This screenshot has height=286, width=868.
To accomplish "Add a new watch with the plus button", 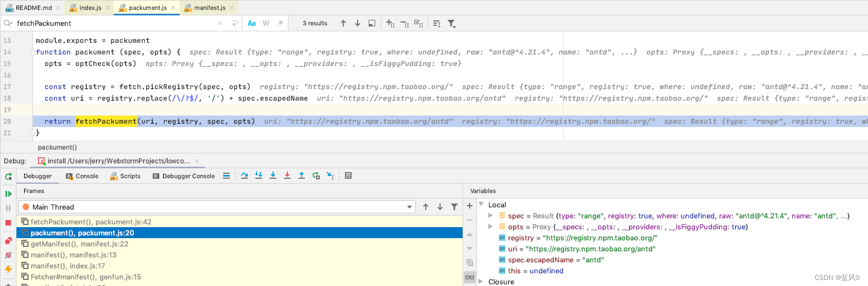I will point(470,206).
